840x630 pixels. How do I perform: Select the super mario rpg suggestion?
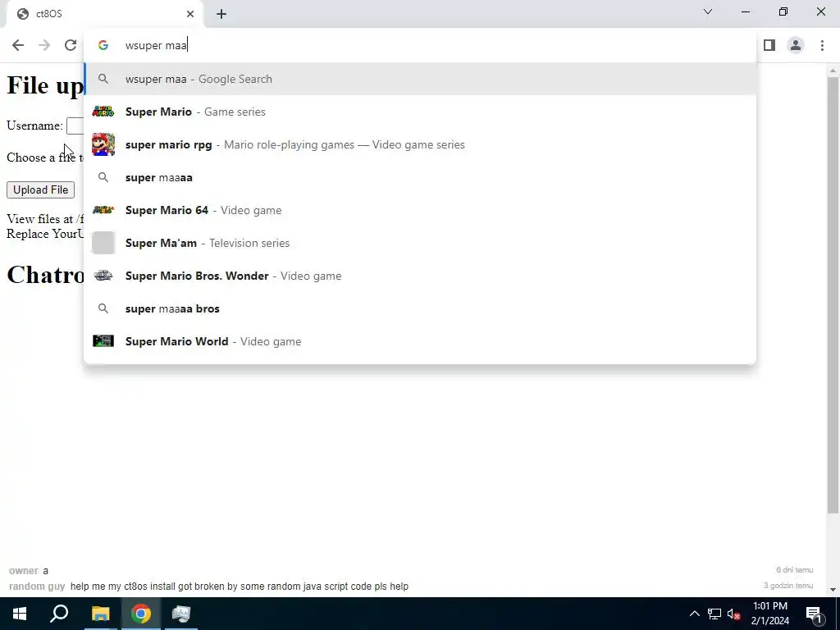(x=420, y=144)
